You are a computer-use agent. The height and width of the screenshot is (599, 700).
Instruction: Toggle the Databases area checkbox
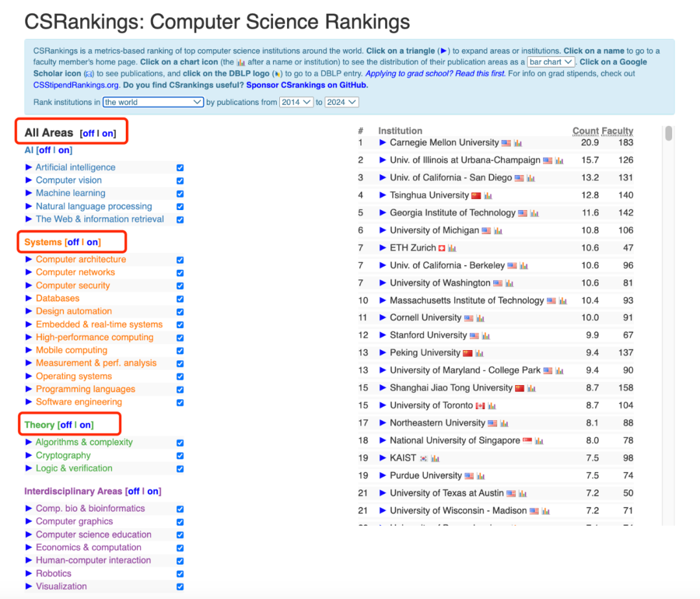(180, 299)
